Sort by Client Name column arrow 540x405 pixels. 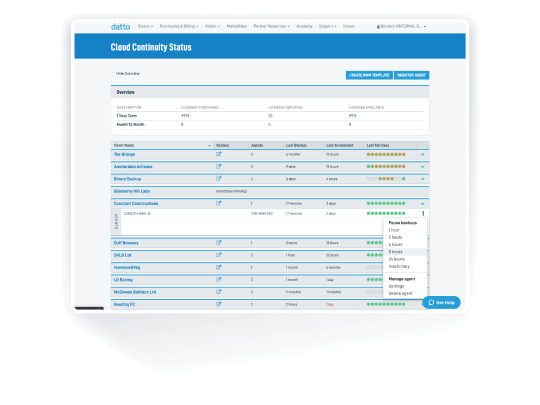click(209, 146)
